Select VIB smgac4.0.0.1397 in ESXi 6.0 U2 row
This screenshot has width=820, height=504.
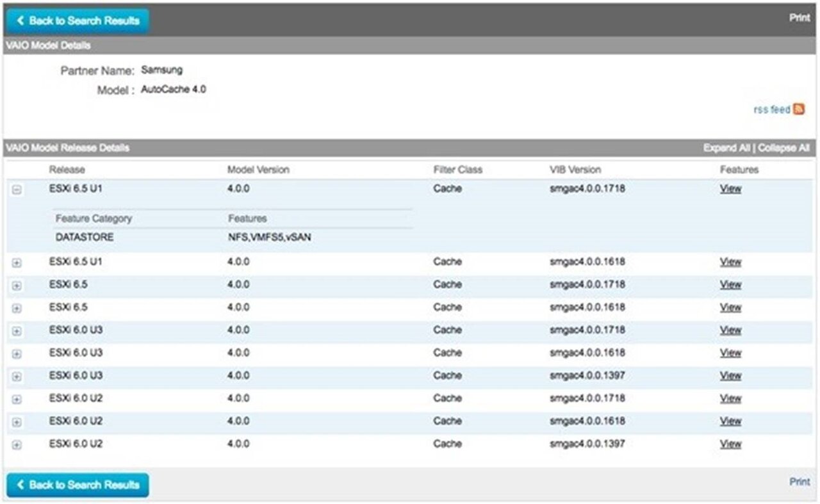587,444
